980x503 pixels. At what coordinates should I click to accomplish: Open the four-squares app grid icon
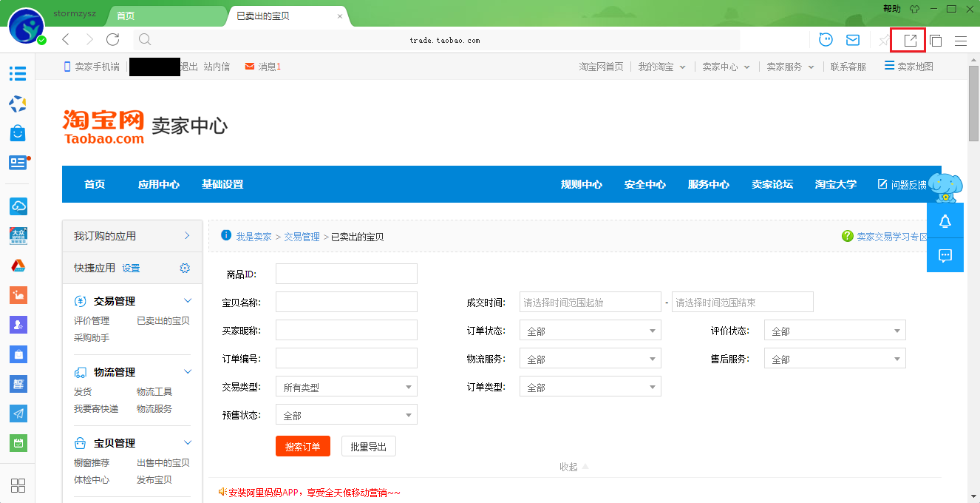[x=18, y=485]
